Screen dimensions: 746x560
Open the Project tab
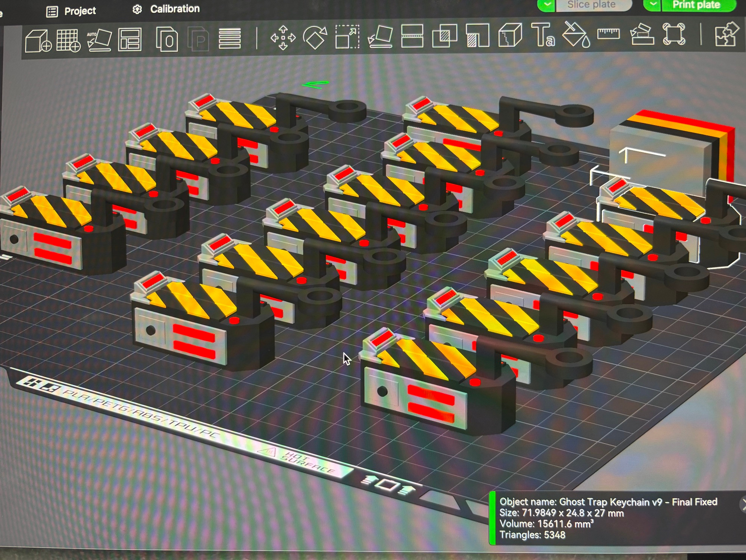pyautogui.click(x=80, y=11)
